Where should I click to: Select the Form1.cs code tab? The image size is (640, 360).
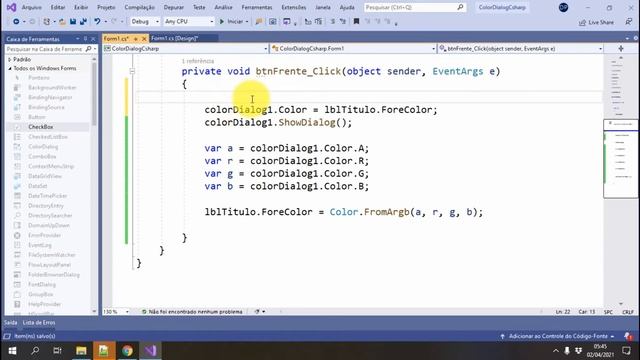pyautogui.click(x=116, y=39)
